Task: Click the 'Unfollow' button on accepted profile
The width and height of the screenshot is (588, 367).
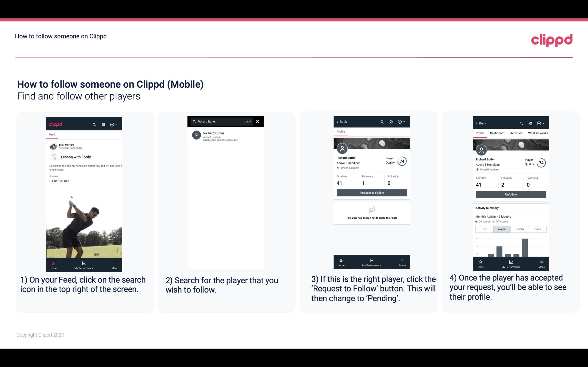Action: point(511,194)
